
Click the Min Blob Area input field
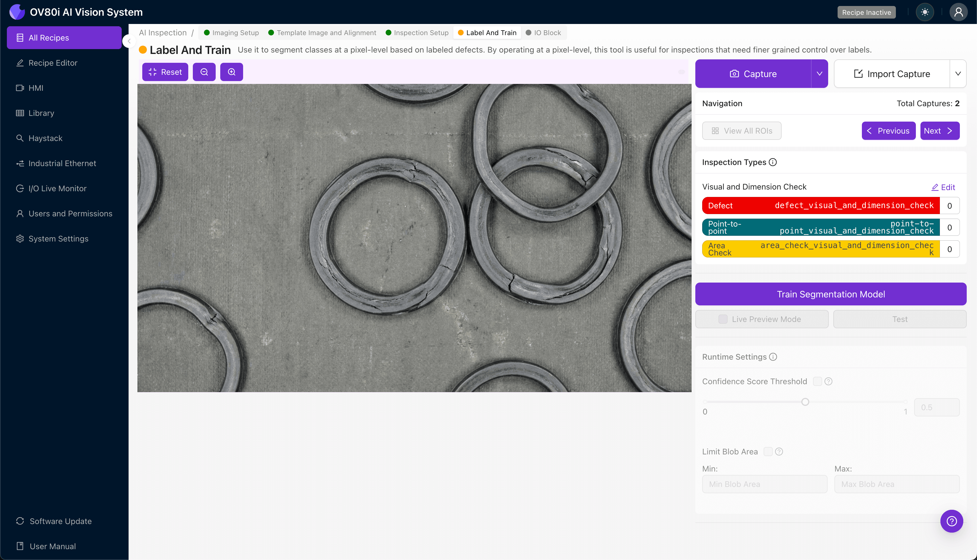click(764, 484)
